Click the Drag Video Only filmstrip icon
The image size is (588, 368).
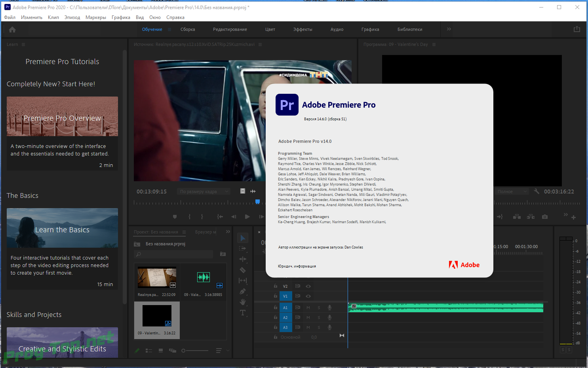243,191
